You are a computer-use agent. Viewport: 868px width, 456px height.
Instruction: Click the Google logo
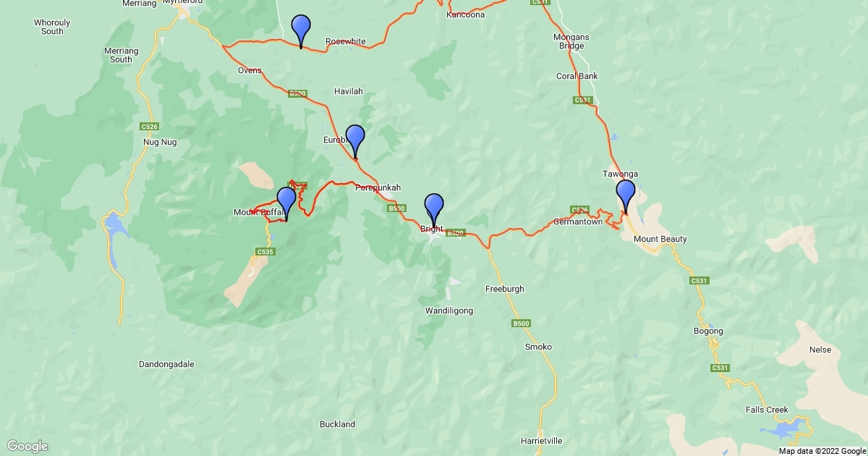[x=27, y=446]
